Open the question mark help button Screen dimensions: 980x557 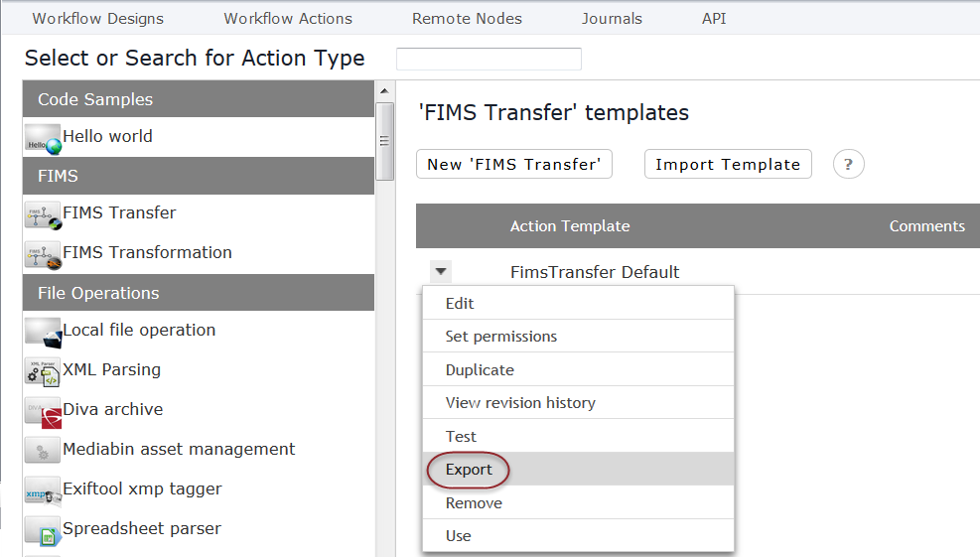click(x=848, y=165)
